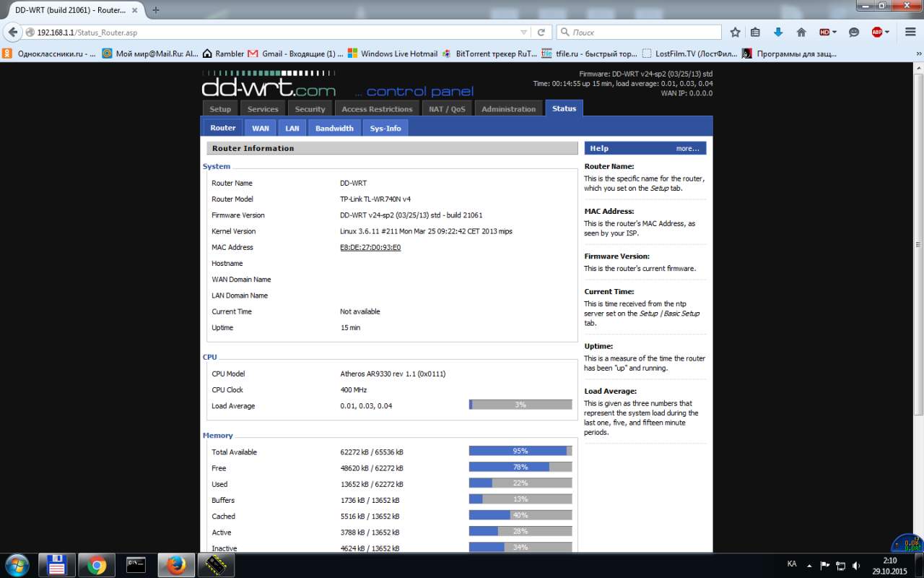Click the 'more...' link in Help
The image size is (924, 578).
[687, 148]
